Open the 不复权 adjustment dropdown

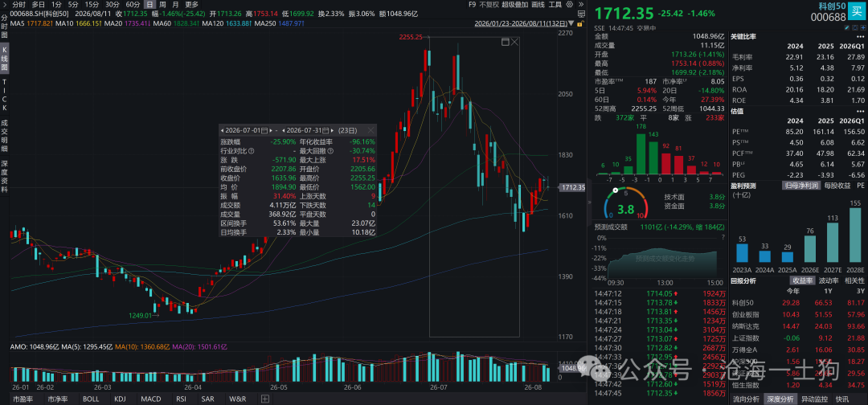coord(489,5)
